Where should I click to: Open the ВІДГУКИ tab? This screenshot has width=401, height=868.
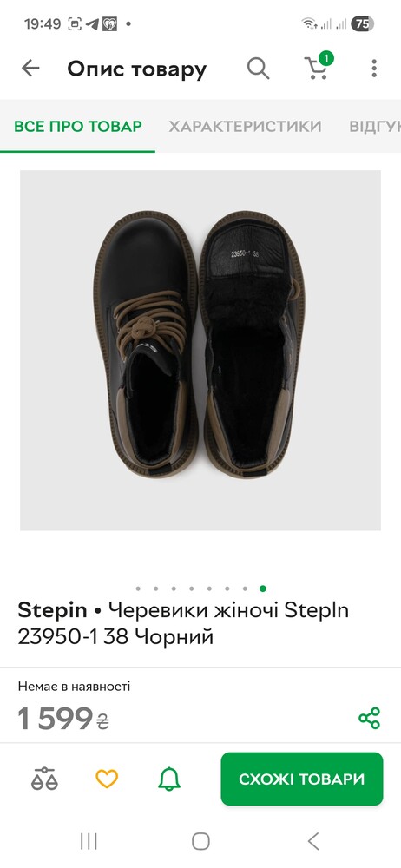[x=375, y=126]
